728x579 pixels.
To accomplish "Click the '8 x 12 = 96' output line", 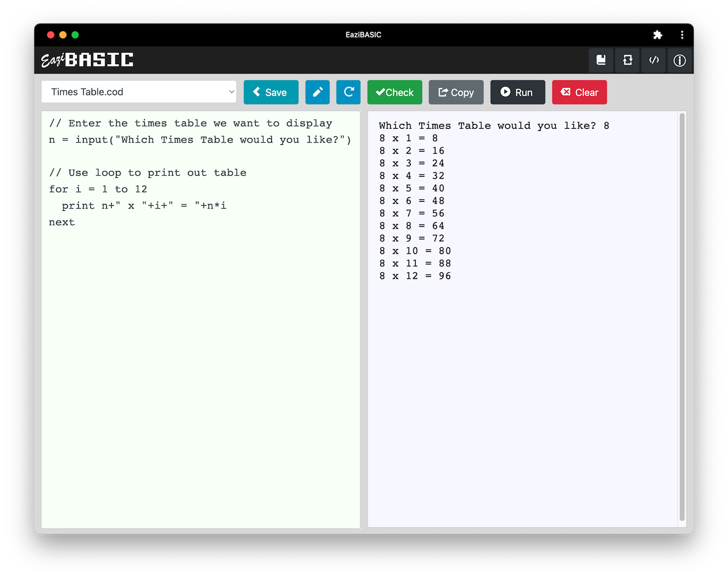I will [x=415, y=276].
